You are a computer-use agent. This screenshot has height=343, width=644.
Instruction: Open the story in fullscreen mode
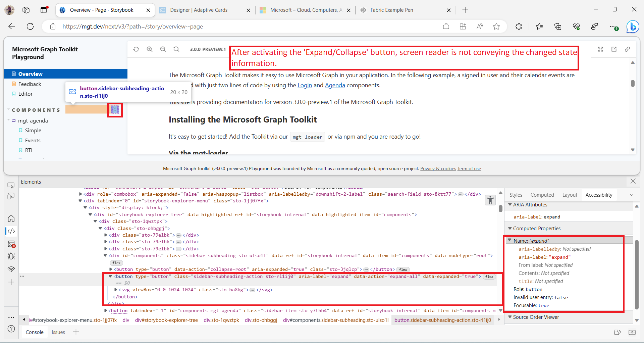pyautogui.click(x=601, y=49)
